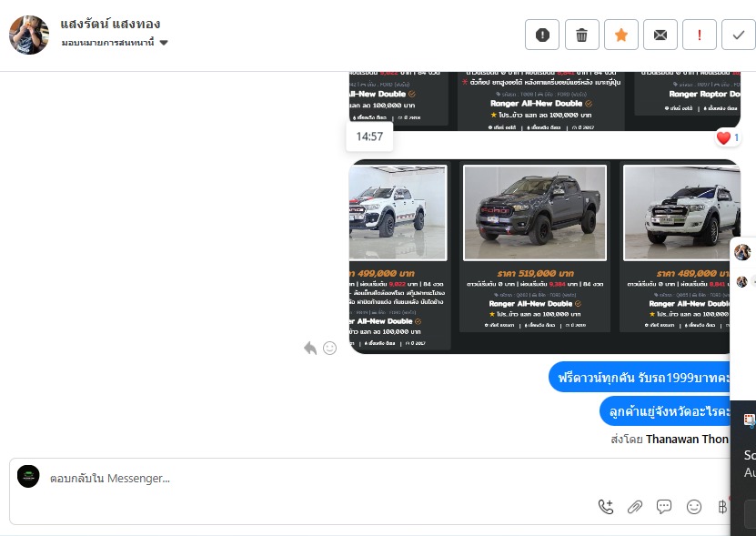
Task: Open the assign-conversation dropdown under the customer name
Action: [115, 43]
